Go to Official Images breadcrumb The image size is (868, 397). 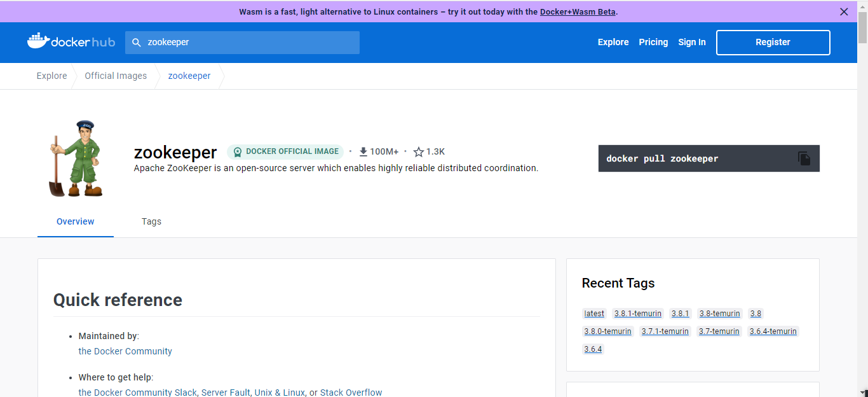116,76
